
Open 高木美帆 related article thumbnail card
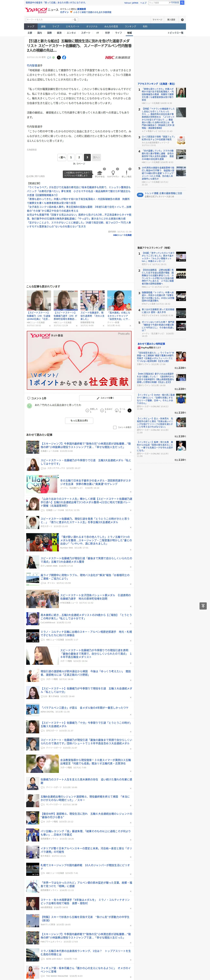[x=119, y=301]
